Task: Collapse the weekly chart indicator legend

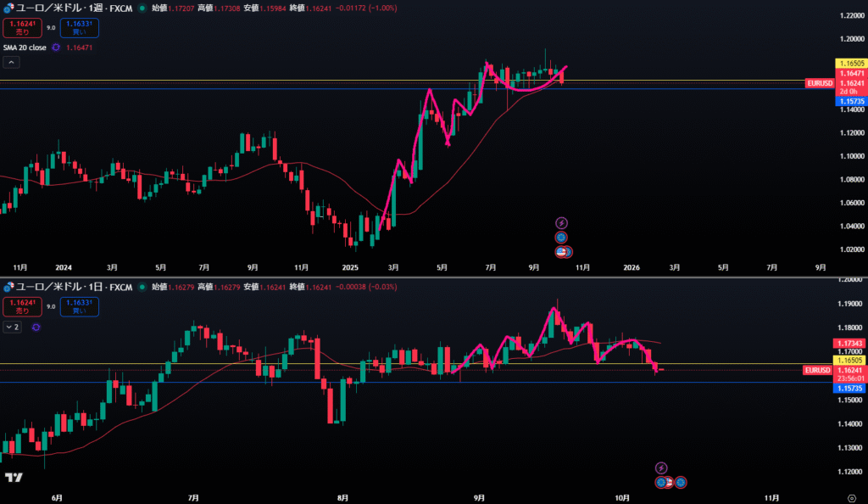Action: [x=12, y=62]
